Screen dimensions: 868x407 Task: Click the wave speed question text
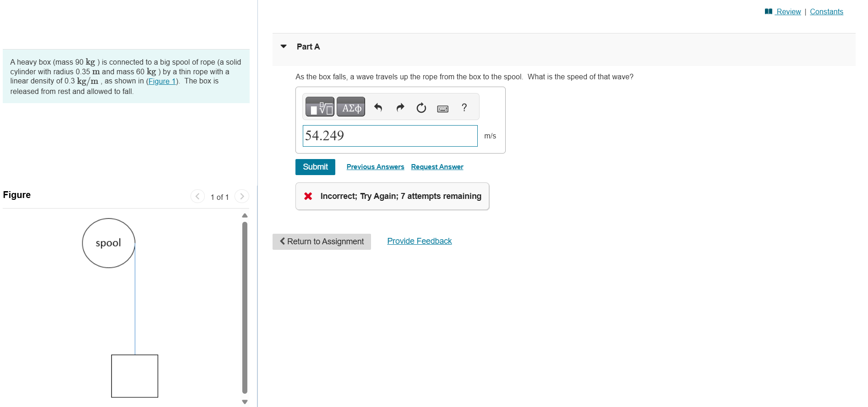tap(464, 77)
